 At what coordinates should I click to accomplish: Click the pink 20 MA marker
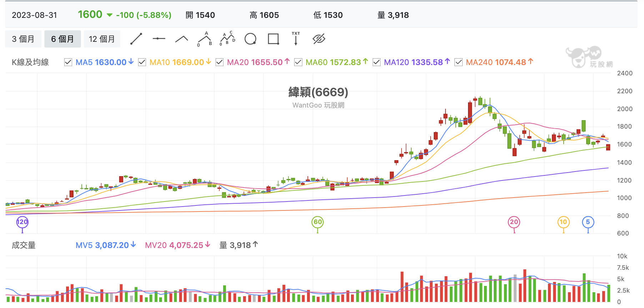click(514, 222)
